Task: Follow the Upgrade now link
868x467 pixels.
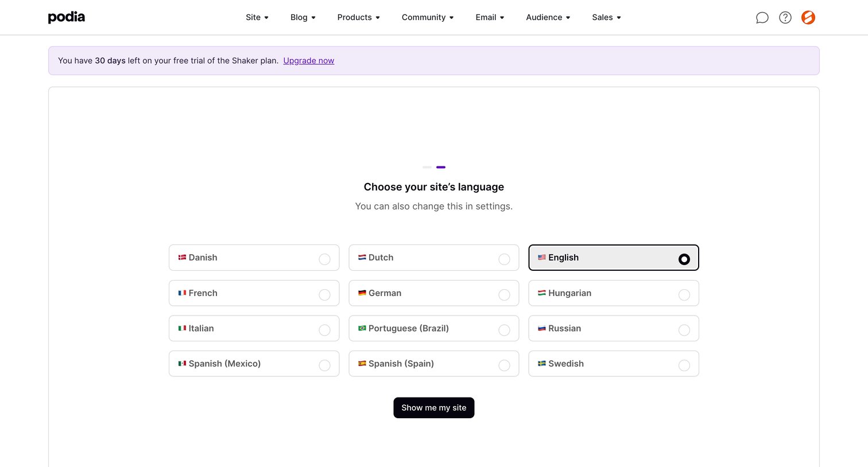Action: (x=309, y=61)
